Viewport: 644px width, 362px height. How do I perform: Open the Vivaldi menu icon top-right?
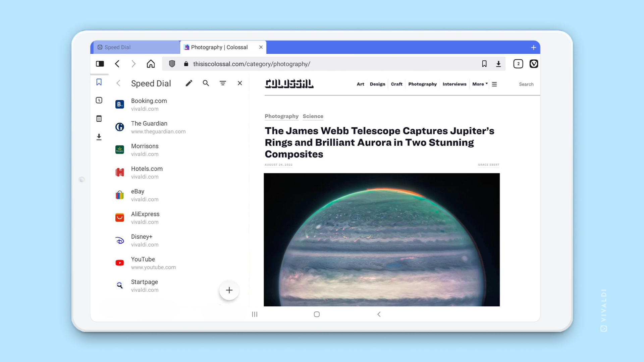tap(533, 64)
